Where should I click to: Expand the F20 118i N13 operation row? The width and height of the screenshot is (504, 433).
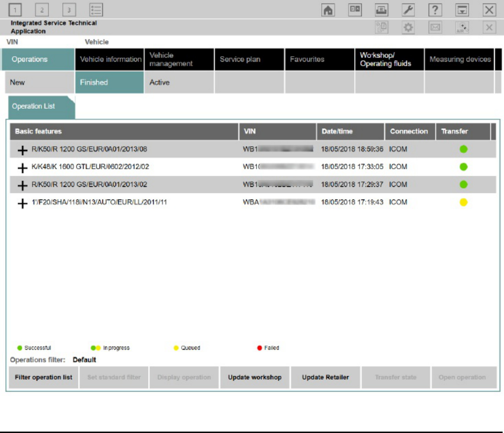click(22, 203)
